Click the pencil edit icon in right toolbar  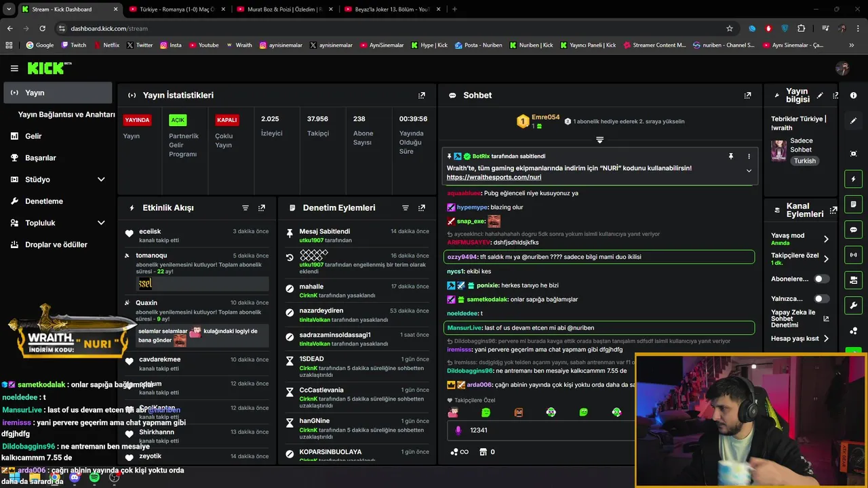(x=854, y=121)
